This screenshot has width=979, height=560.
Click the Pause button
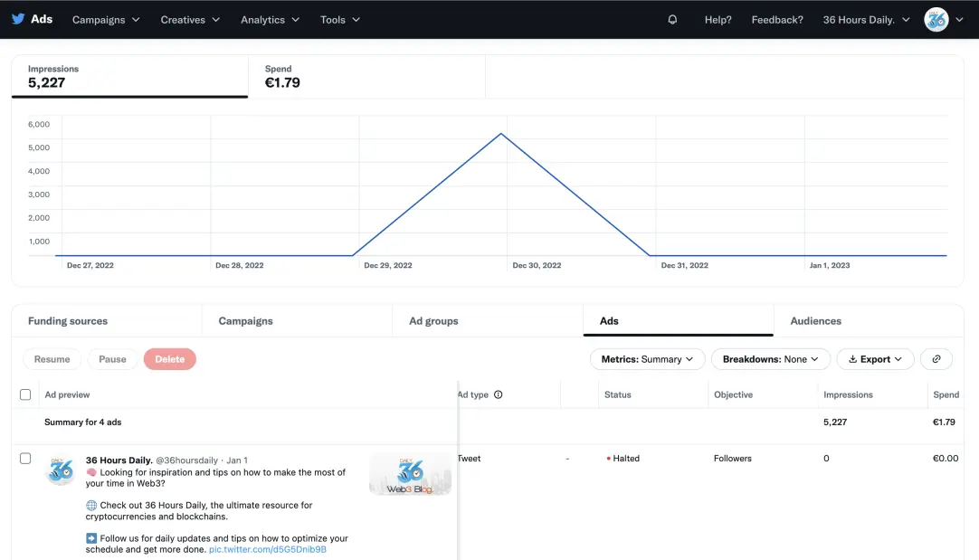pyautogui.click(x=112, y=359)
